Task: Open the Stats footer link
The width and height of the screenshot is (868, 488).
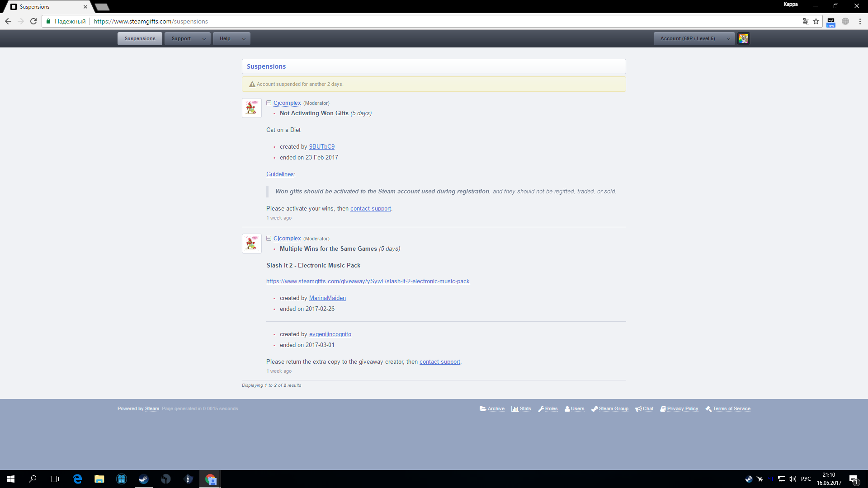Action: pyautogui.click(x=521, y=409)
